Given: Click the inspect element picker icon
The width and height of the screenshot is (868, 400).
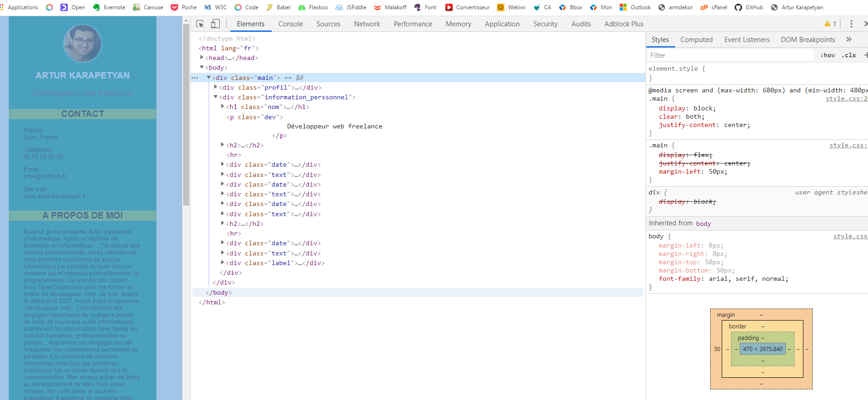Looking at the screenshot, I should click(x=200, y=24).
